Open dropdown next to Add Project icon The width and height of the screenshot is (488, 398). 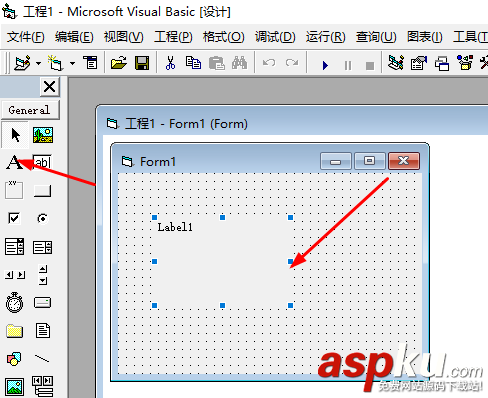pos(39,63)
